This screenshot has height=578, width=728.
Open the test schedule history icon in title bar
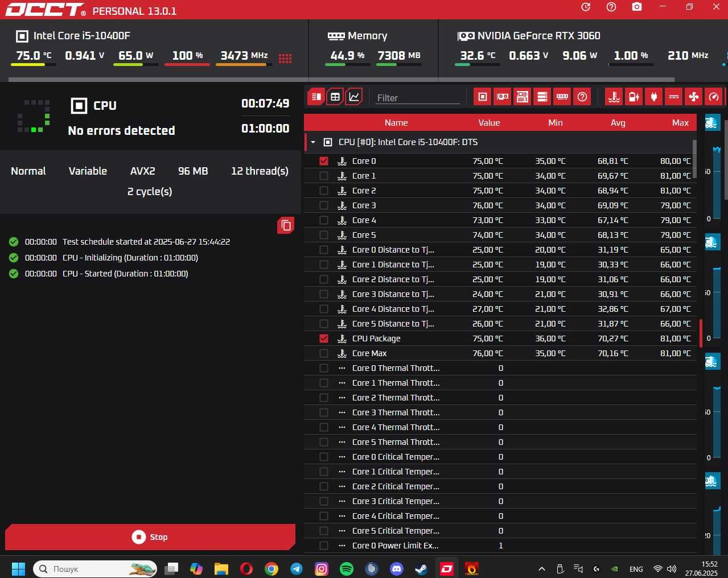[x=586, y=7]
